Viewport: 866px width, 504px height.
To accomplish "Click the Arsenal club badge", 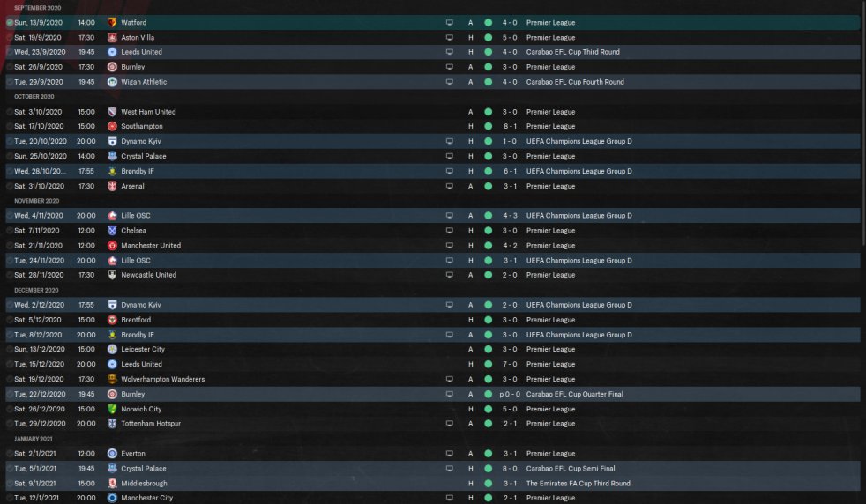I will [x=112, y=187].
